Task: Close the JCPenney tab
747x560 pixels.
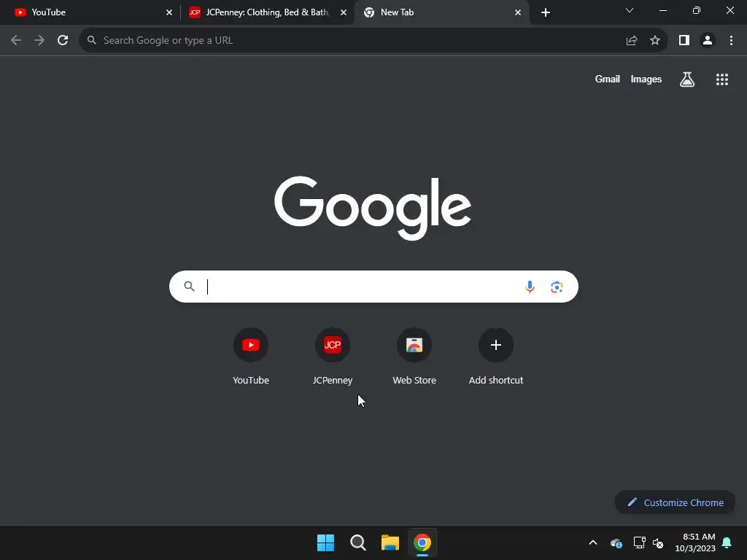Action: point(344,12)
